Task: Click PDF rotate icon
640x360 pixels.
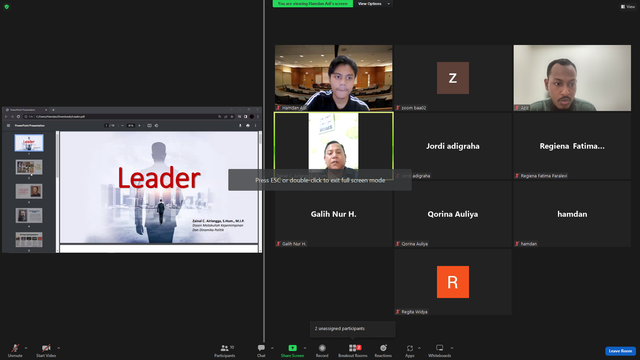Action: 156,126
